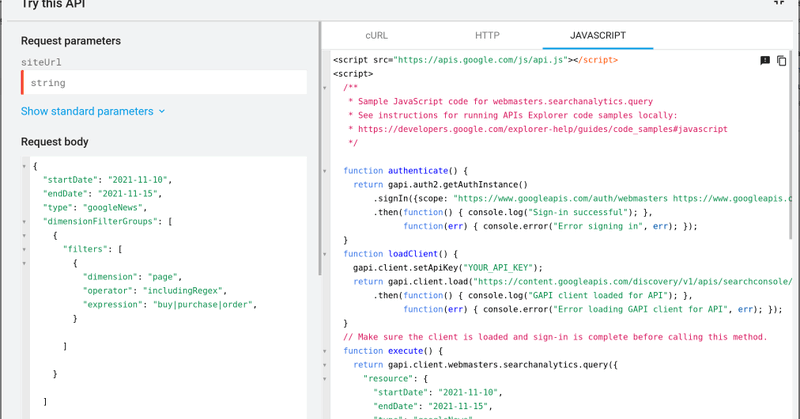Click the Request parameters heading
Viewport: 800px width, 419px height.
click(71, 41)
